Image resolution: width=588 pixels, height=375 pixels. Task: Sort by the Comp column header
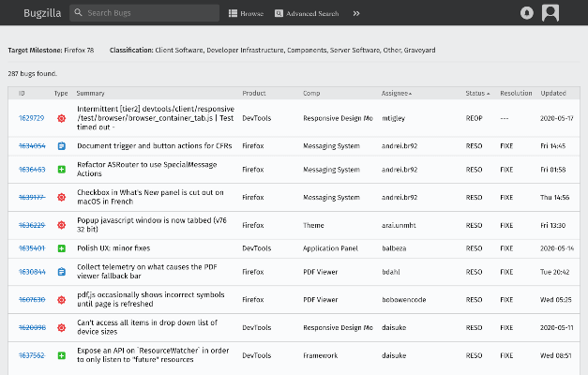point(311,93)
